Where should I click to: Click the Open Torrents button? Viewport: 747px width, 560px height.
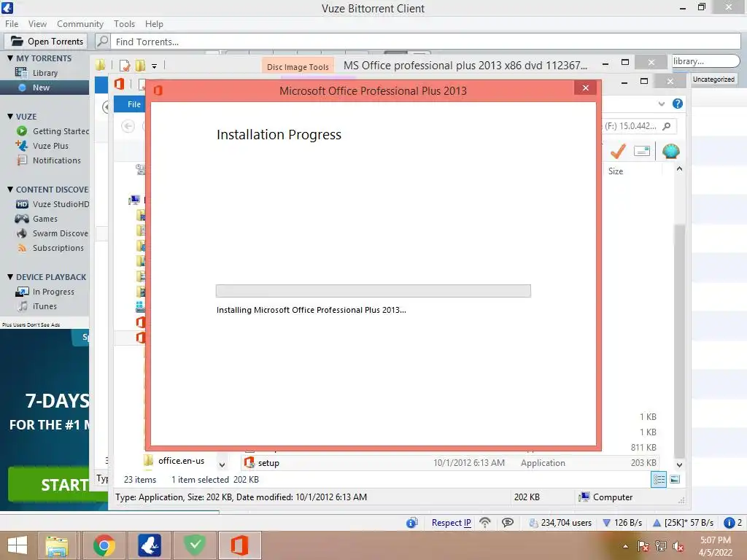[47, 42]
